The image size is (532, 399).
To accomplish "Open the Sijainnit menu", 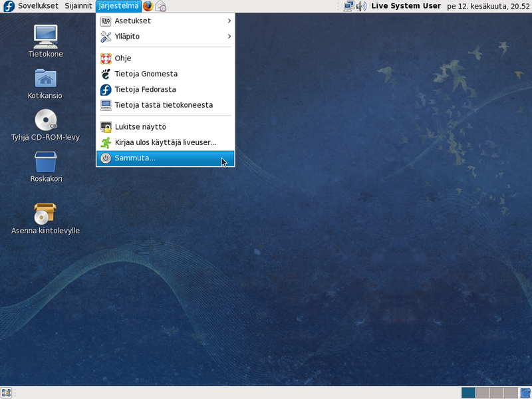I will click(x=78, y=6).
